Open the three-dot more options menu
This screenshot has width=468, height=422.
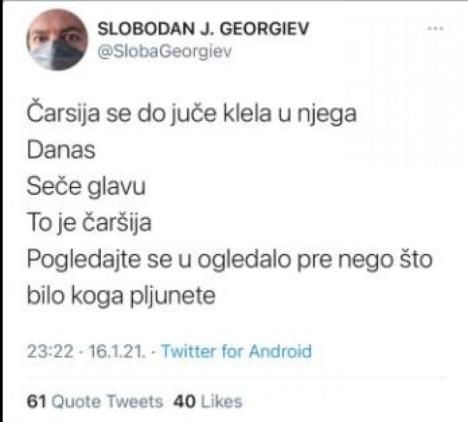(x=436, y=28)
